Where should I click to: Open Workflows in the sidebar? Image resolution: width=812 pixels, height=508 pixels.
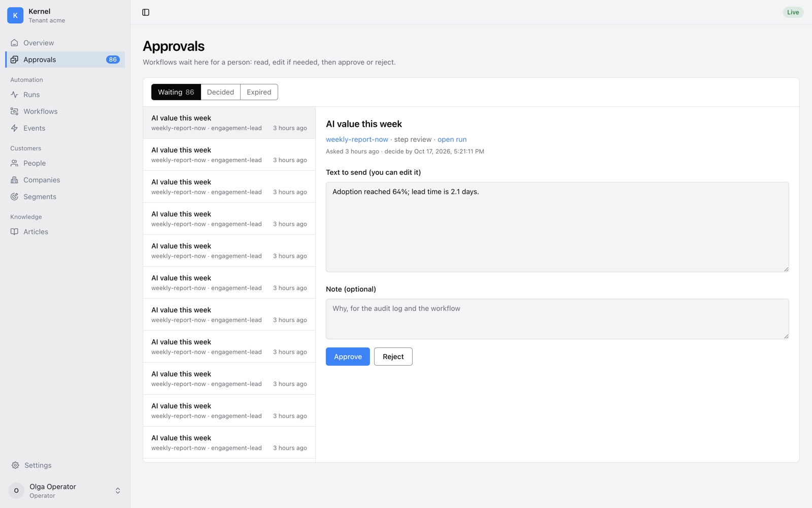pos(65,111)
